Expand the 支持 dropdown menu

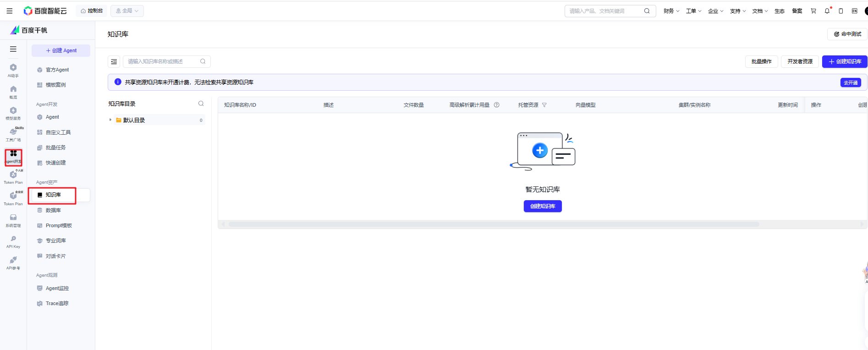point(738,11)
